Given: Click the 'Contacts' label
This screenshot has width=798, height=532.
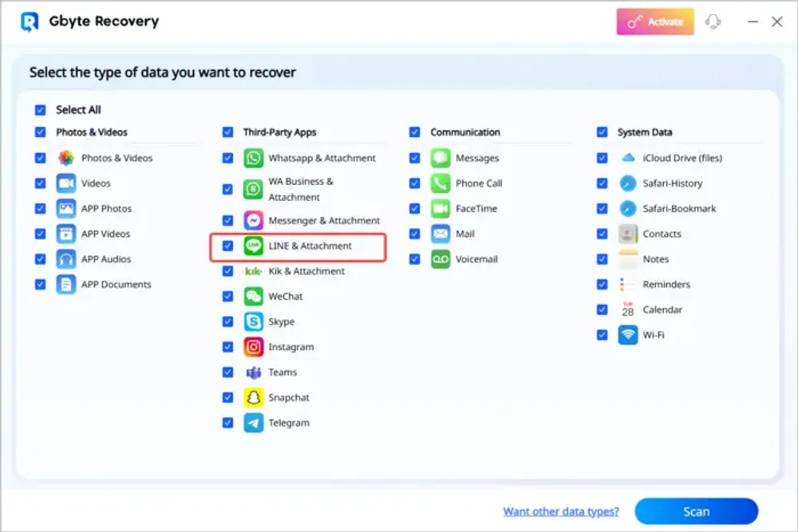Looking at the screenshot, I should point(662,234).
